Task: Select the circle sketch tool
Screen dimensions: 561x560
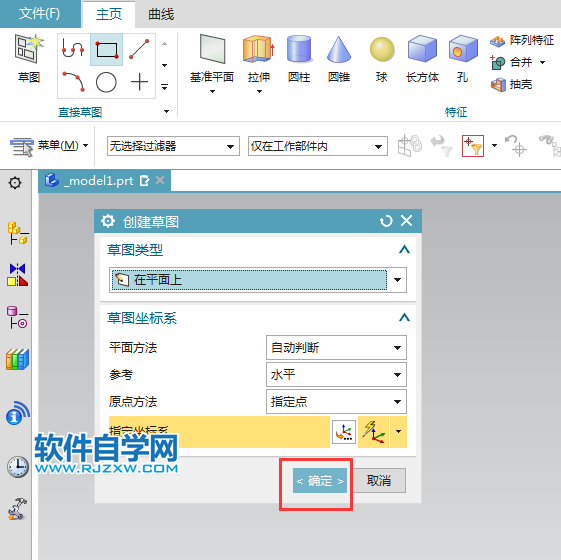Action: (106, 82)
